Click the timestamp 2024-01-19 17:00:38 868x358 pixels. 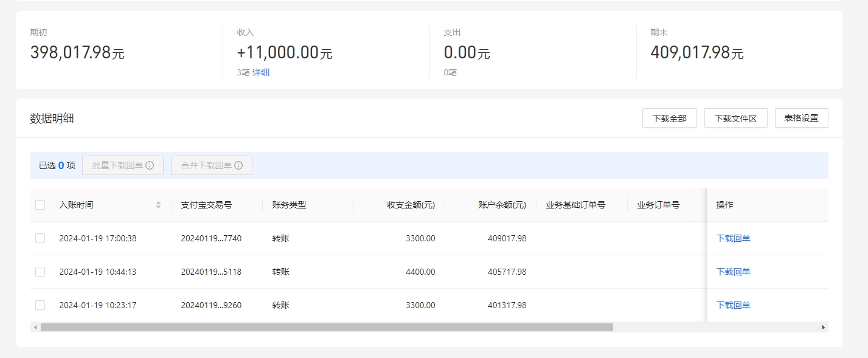tap(98, 238)
